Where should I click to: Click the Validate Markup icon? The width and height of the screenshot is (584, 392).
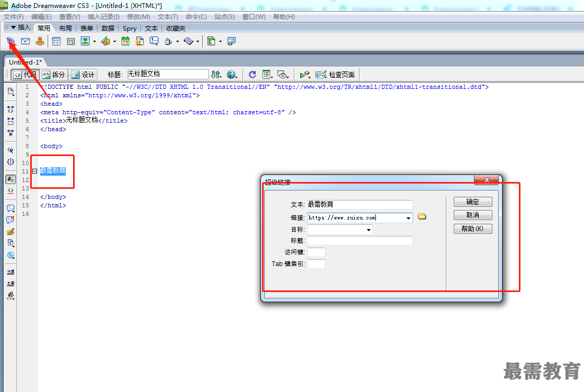pyautogui.click(x=305, y=75)
